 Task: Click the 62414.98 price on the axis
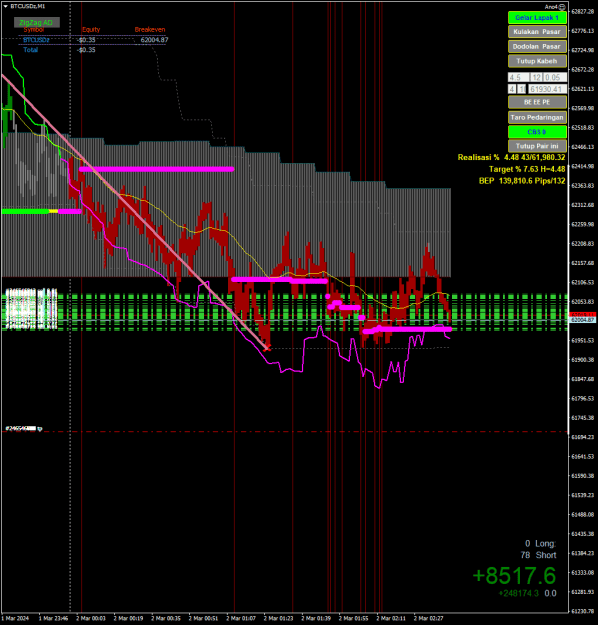point(582,166)
